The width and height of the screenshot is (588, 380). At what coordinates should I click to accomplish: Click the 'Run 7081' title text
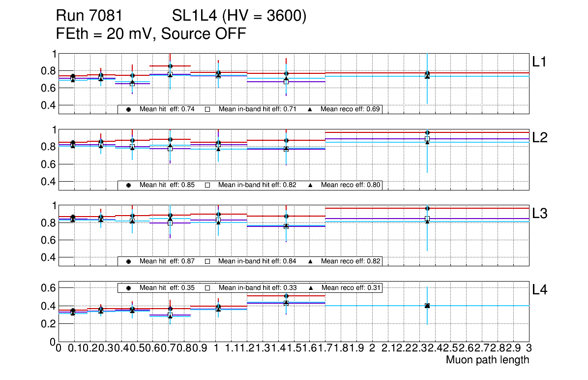pos(89,16)
